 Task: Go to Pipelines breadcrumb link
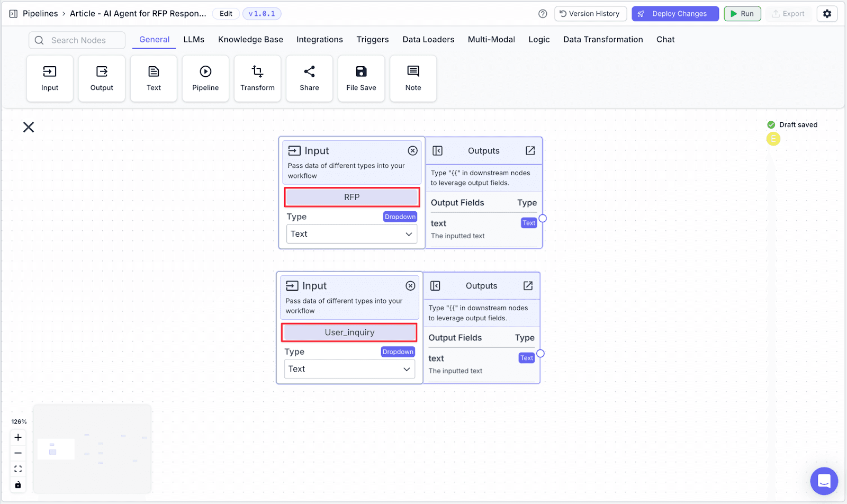click(40, 14)
